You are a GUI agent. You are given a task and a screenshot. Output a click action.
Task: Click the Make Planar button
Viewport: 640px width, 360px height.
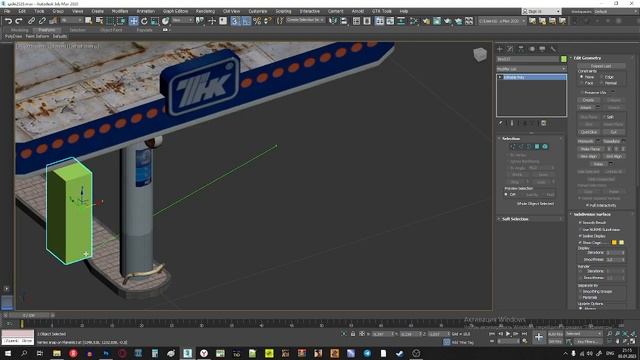(x=590, y=149)
